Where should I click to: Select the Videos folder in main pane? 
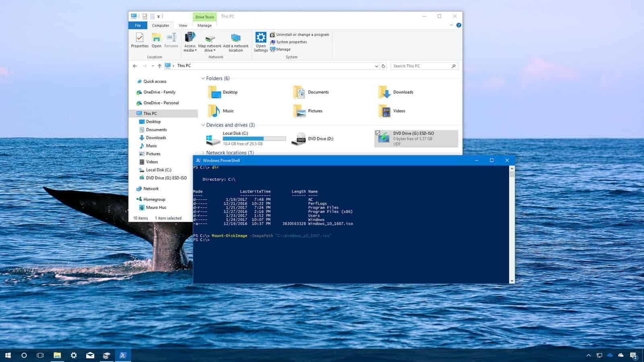click(x=392, y=111)
